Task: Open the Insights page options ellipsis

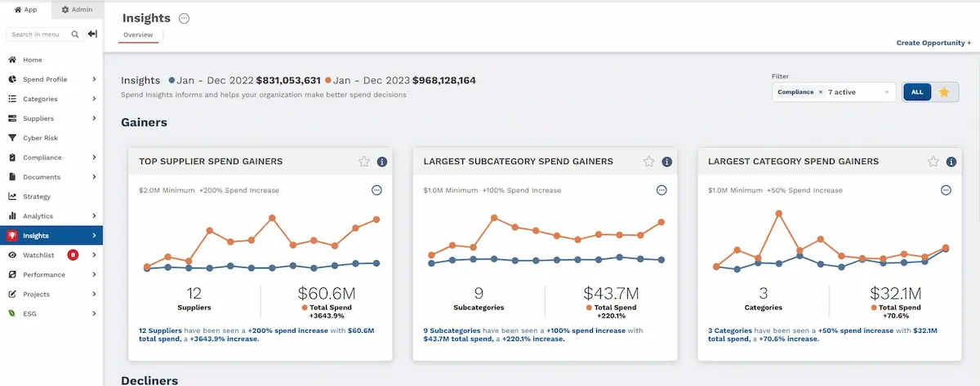Action: tap(184, 19)
